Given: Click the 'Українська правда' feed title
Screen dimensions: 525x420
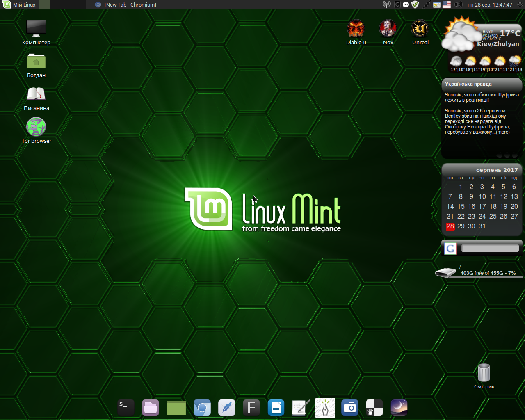Looking at the screenshot, I should 468,84.
